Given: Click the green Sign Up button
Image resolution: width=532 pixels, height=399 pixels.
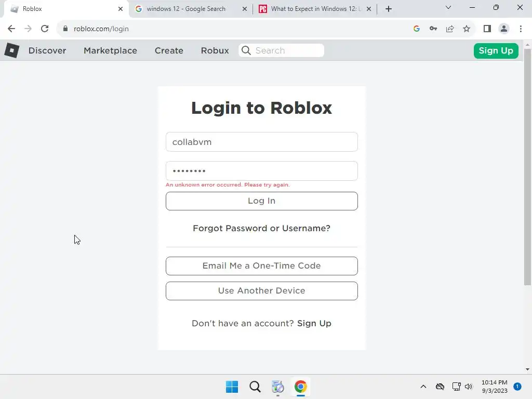Looking at the screenshot, I should [x=496, y=51].
